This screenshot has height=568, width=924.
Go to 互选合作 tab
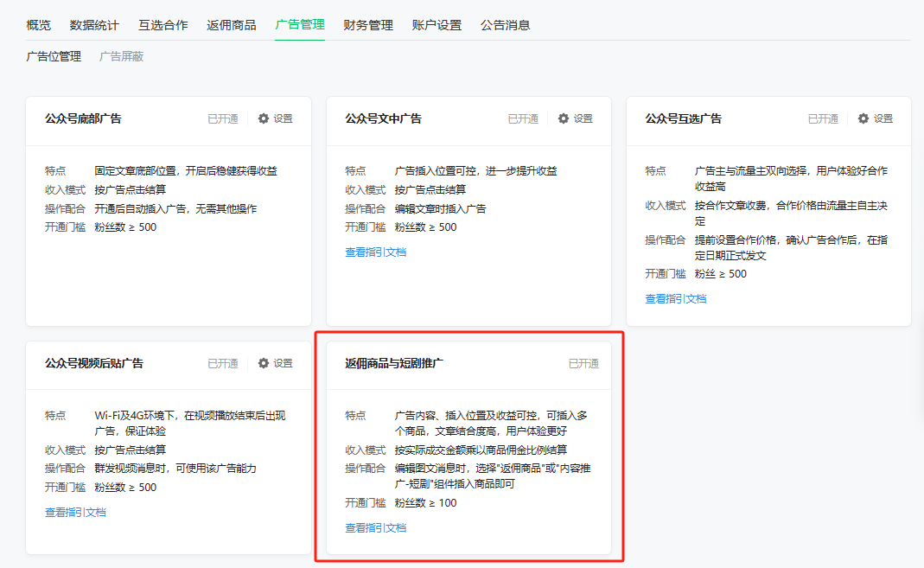[x=162, y=25]
